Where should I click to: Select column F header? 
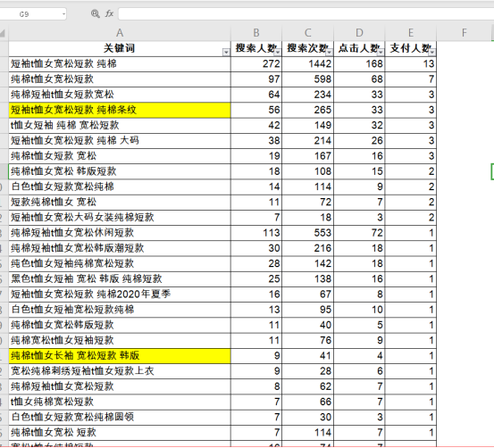(464, 33)
